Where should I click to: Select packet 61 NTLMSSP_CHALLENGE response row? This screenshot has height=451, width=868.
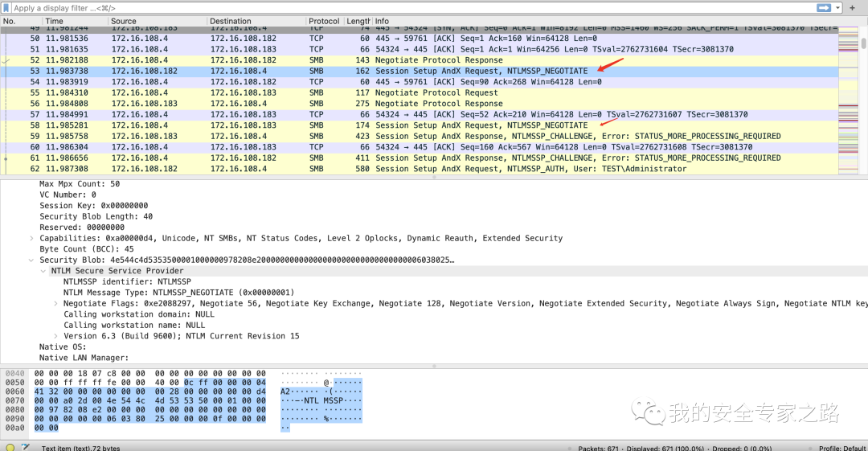coord(419,158)
